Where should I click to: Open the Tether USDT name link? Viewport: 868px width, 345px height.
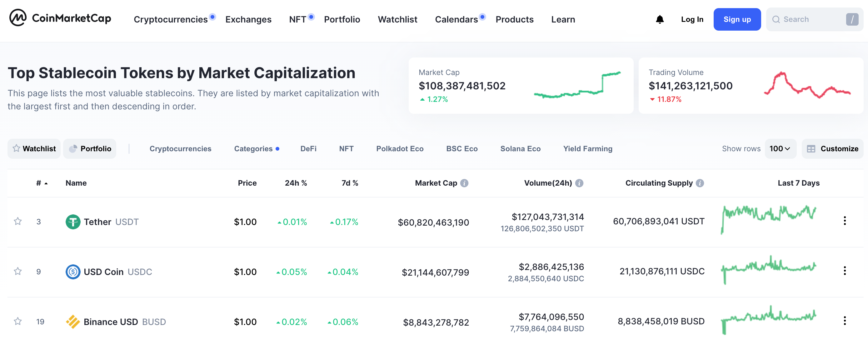click(x=111, y=222)
